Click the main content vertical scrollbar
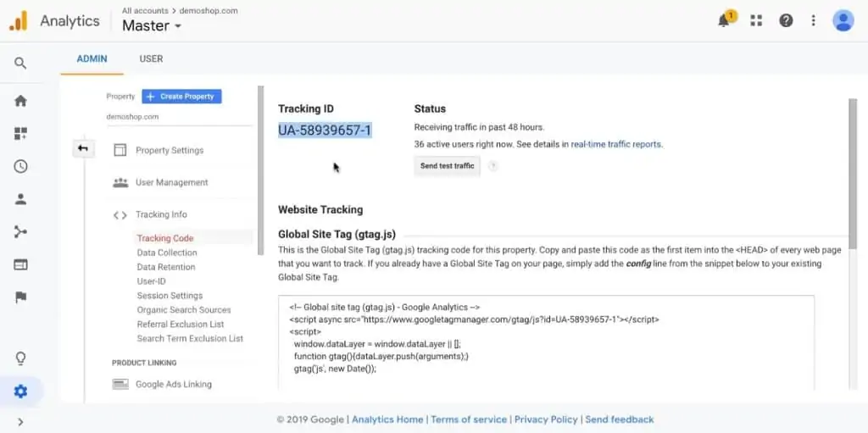This screenshot has width=868, height=433. pos(853,174)
